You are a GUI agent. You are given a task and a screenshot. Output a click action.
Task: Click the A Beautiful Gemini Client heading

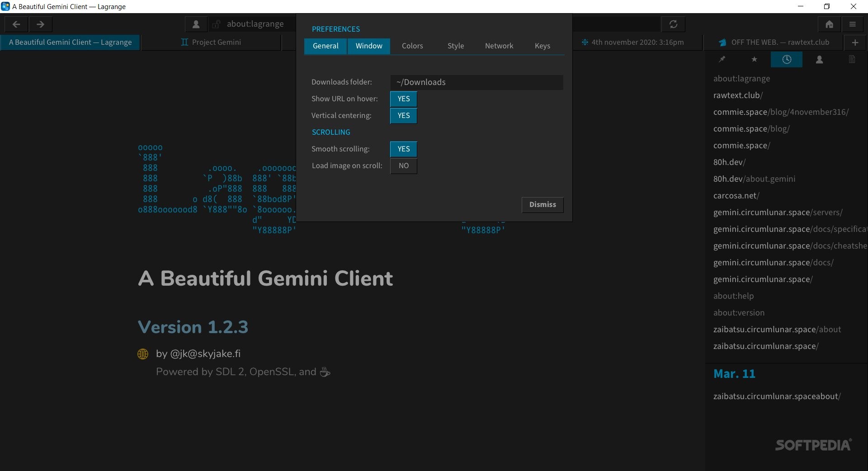pyautogui.click(x=265, y=278)
